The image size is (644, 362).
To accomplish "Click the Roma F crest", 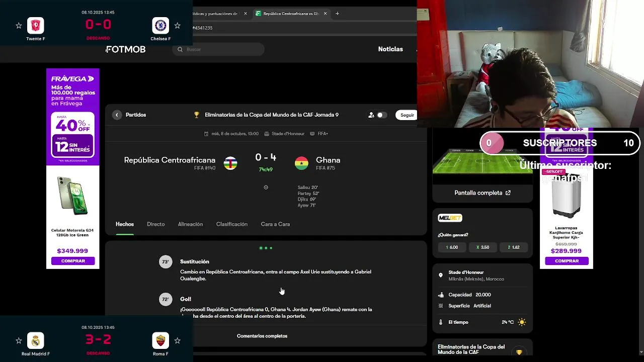I will [160, 340].
